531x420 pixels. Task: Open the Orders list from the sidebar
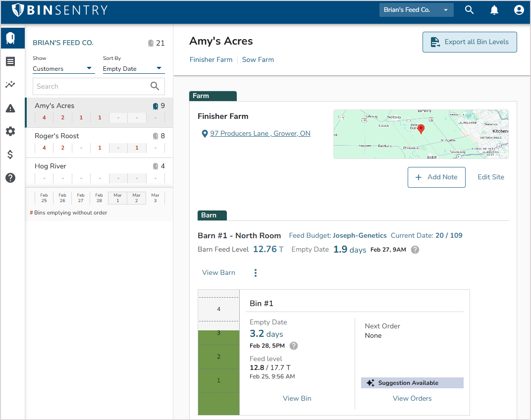tap(10, 61)
